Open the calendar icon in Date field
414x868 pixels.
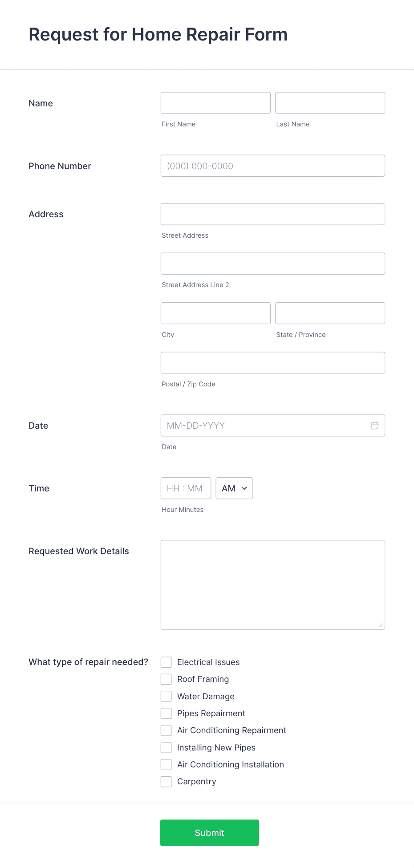pyautogui.click(x=375, y=426)
